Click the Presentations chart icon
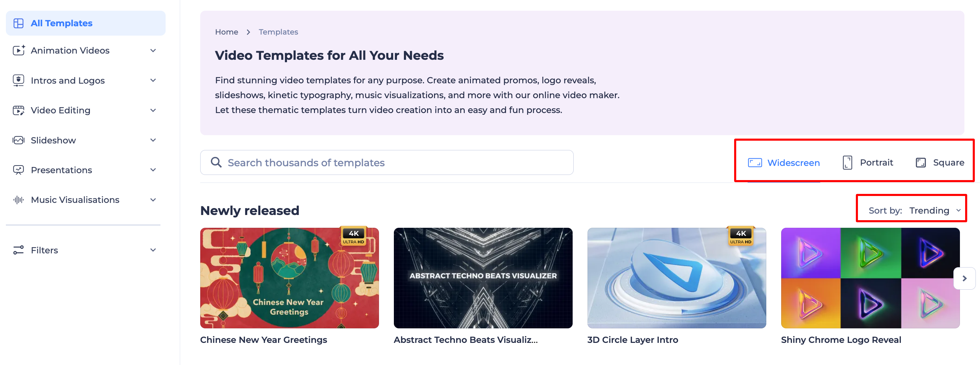Viewport: 980px width, 365px height. click(18, 170)
